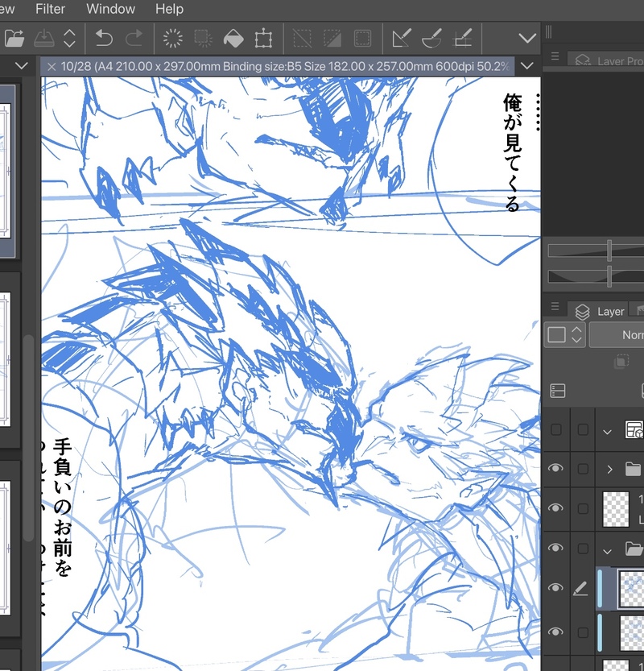Undo the last action
This screenshot has width=644, height=671.
[x=104, y=39]
